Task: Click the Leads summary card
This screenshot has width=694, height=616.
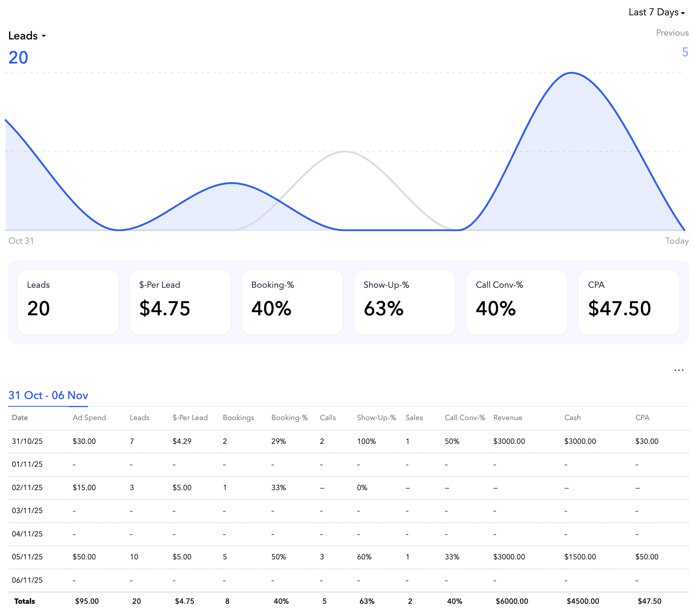Action: [x=68, y=302]
